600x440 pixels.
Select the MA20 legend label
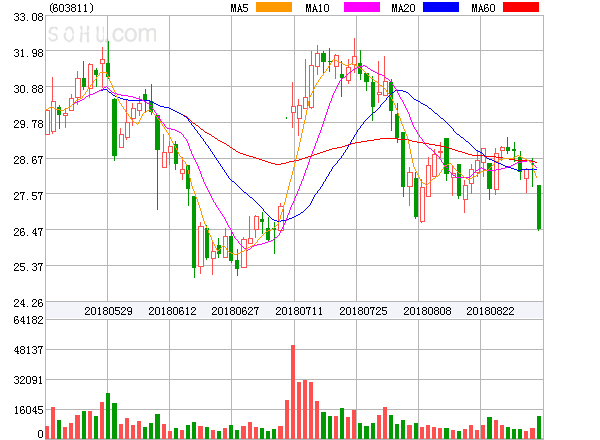[403, 8]
